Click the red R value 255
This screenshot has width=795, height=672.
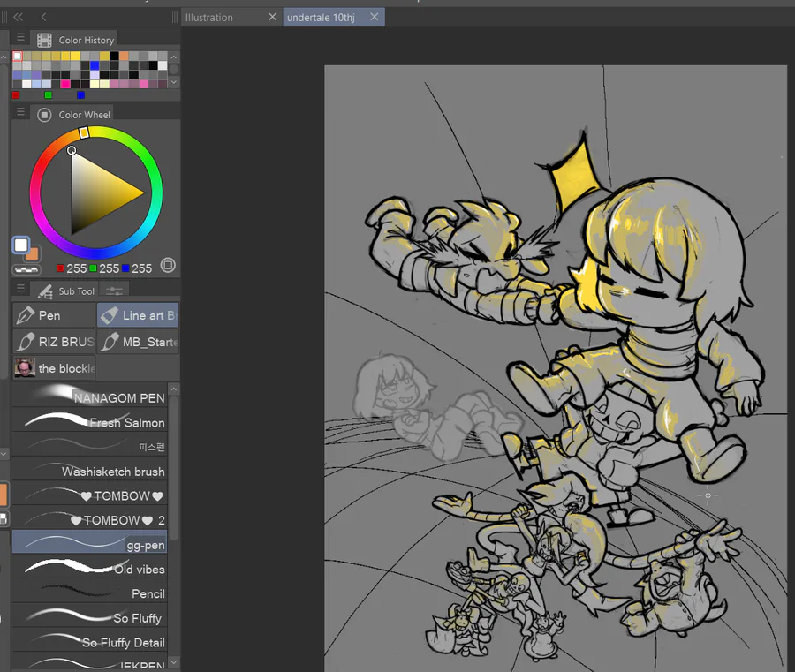pos(77,268)
